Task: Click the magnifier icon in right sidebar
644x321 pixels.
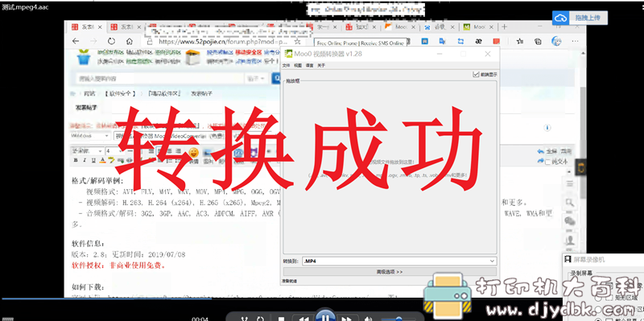Action: coord(570,203)
